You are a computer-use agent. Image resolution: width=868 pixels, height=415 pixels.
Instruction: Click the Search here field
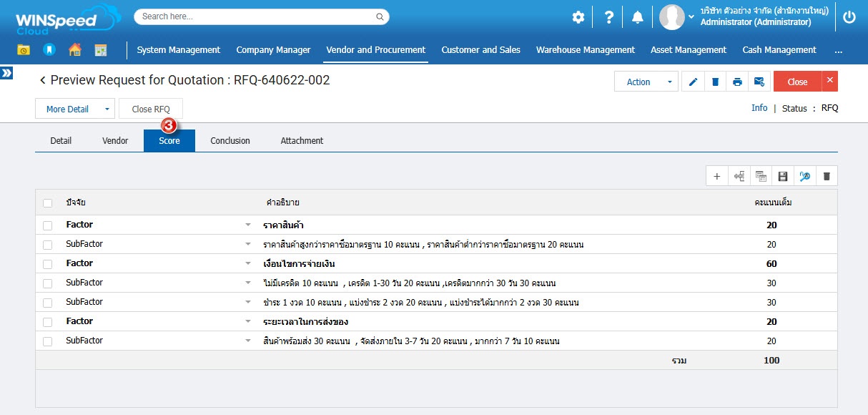point(256,16)
